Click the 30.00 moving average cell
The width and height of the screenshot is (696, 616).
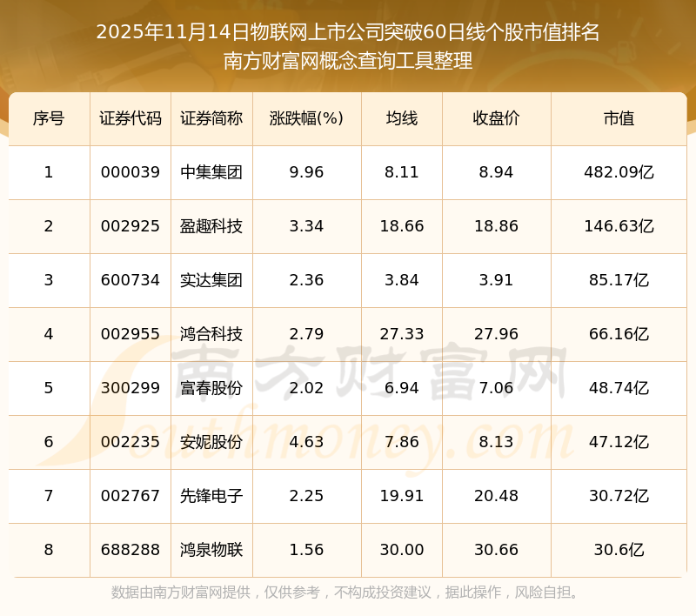coord(402,550)
